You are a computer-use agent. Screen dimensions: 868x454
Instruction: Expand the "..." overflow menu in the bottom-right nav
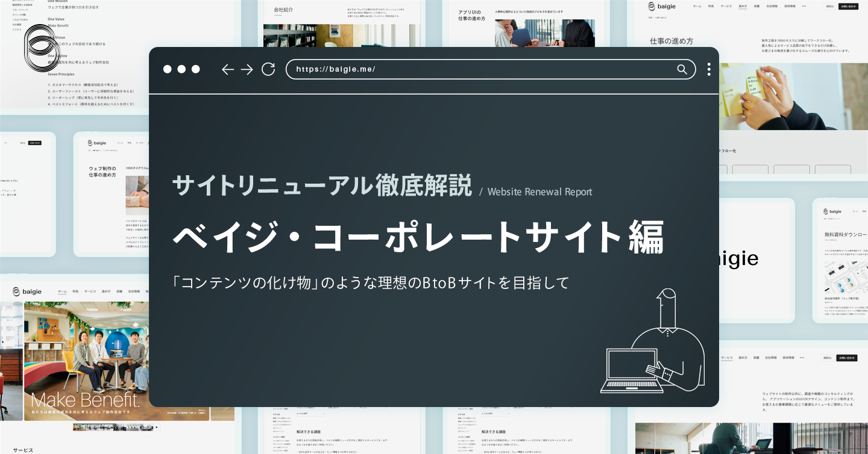point(802,357)
